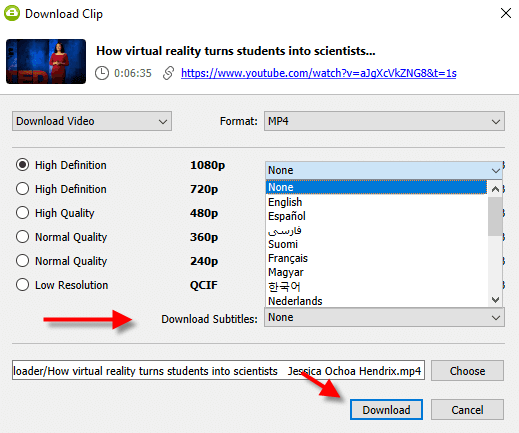Click the output file path field

[x=218, y=370]
